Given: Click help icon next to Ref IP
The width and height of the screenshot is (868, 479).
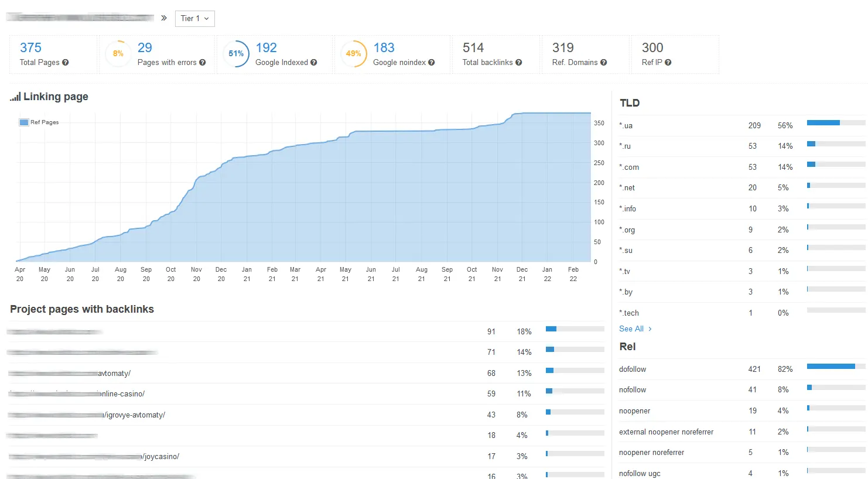Looking at the screenshot, I should [668, 63].
